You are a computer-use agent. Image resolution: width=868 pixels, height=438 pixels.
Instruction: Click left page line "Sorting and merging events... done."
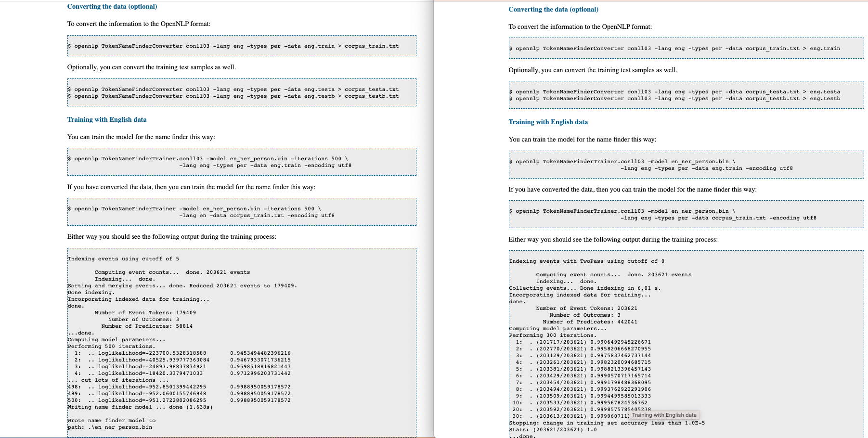pyautogui.click(x=182, y=286)
